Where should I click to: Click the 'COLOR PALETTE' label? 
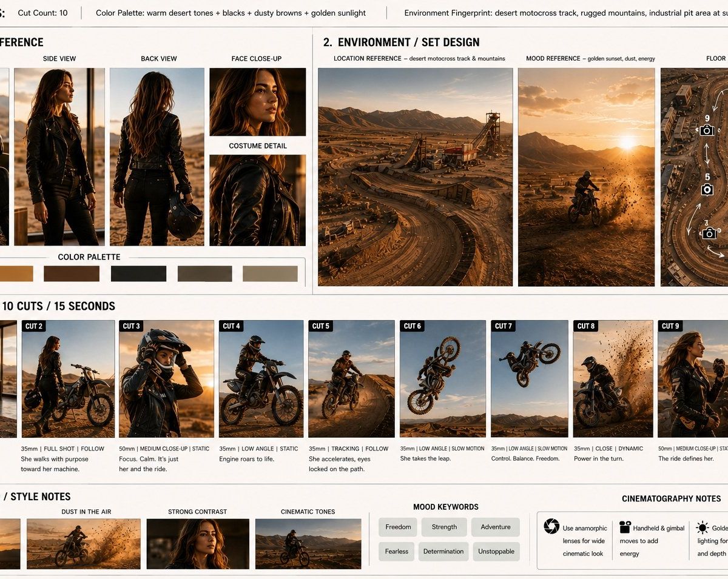(89, 257)
